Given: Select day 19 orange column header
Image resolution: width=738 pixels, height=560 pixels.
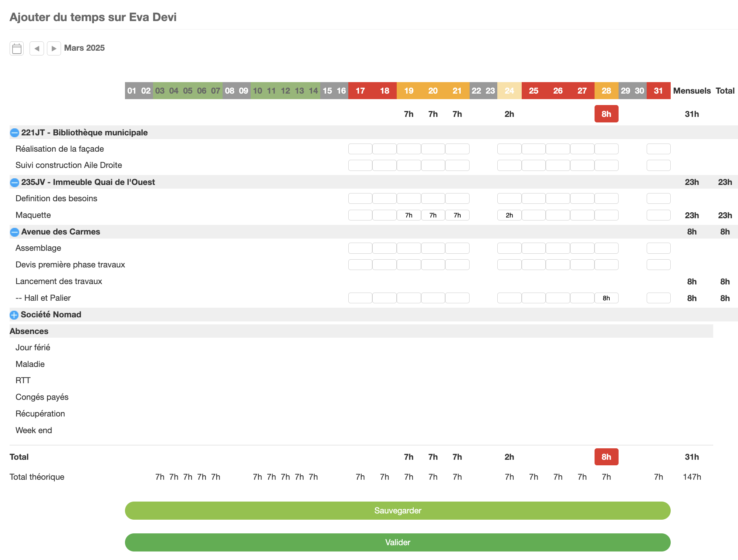Looking at the screenshot, I should [409, 91].
